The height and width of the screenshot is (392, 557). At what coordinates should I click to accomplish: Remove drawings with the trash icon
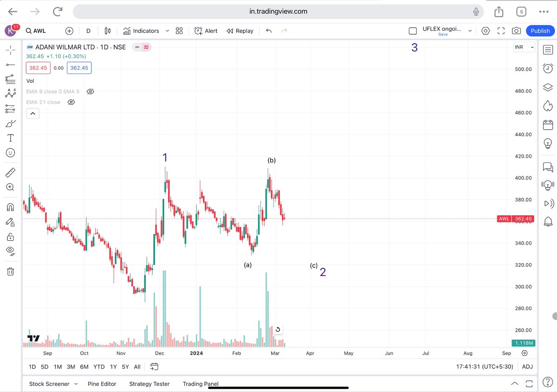[x=10, y=271]
